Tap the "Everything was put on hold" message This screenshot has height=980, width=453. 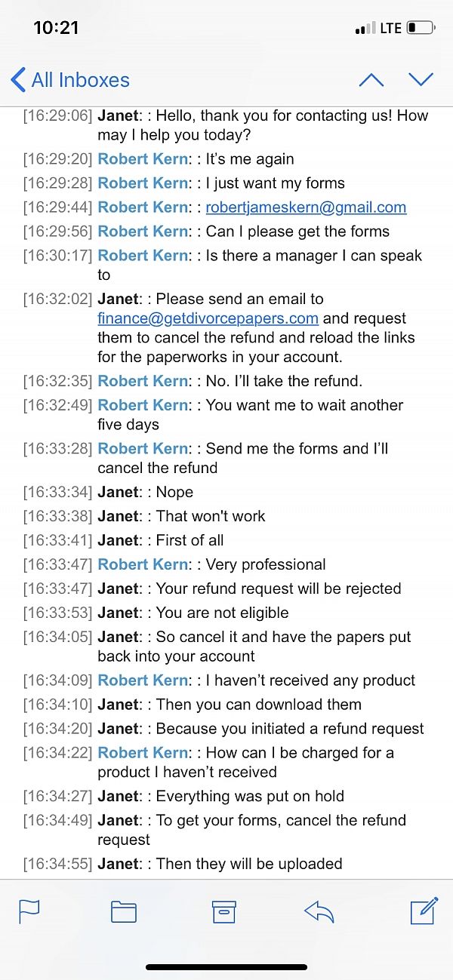coord(250,796)
